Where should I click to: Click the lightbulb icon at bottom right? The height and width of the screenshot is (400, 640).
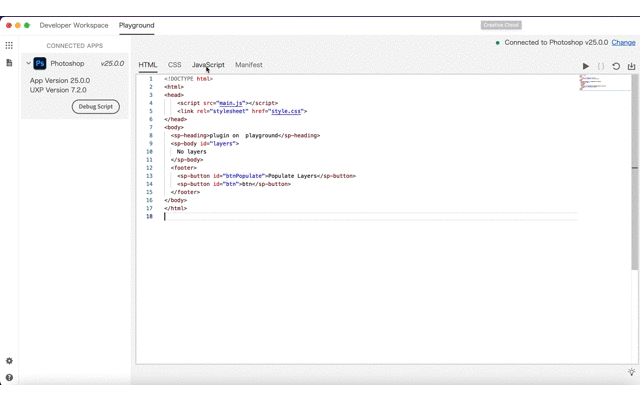click(631, 372)
